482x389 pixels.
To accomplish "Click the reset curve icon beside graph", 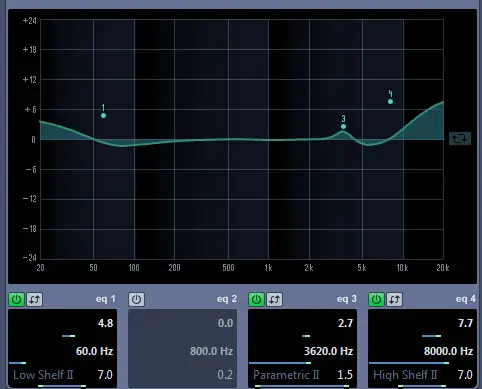I will pos(460,138).
